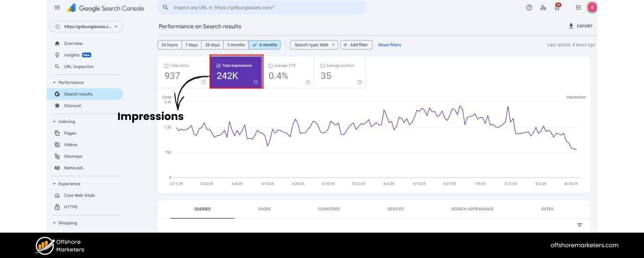The image size is (644, 258).
Task: Switch to the Countries tab
Action: [329, 209]
